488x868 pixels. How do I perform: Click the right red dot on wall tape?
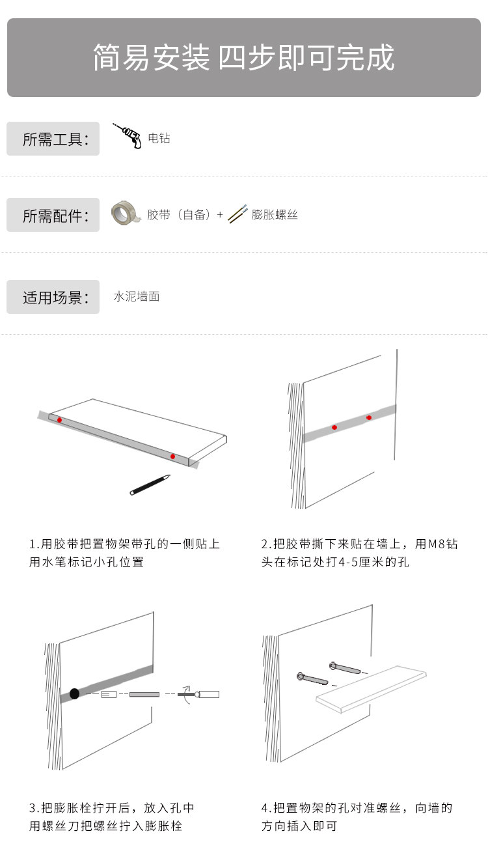tap(369, 417)
